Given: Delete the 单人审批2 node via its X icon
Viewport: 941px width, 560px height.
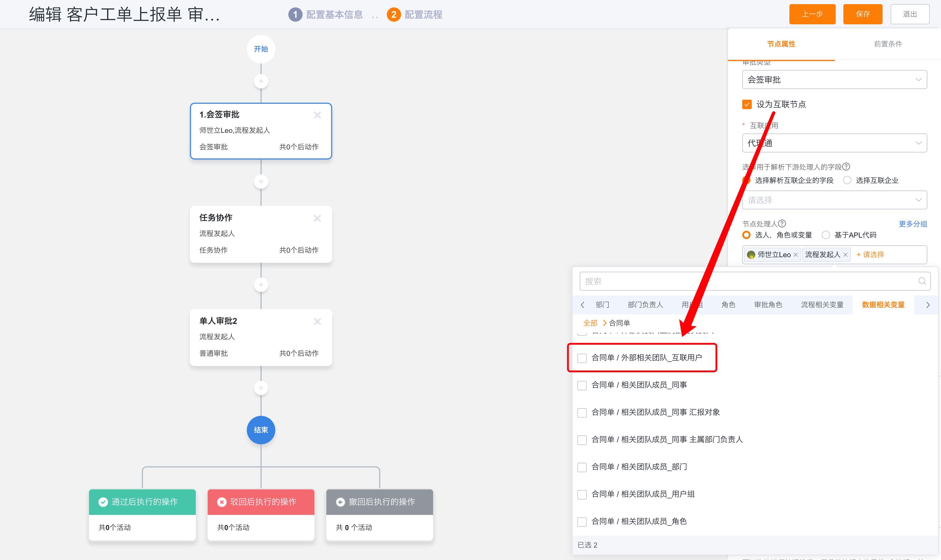Looking at the screenshot, I should point(317,321).
